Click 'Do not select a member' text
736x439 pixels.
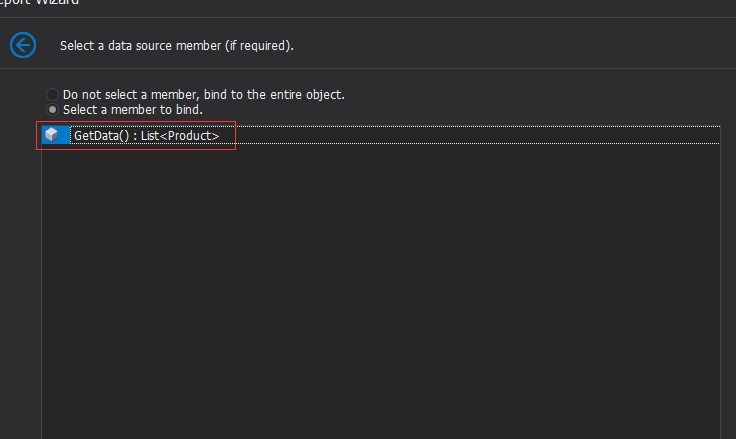[130, 95]
